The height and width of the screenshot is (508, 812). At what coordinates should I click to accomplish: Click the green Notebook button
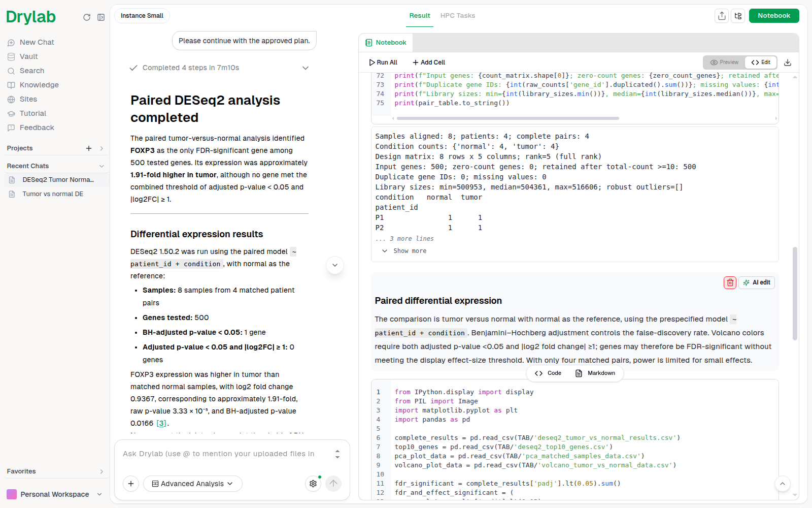(774, 16)
